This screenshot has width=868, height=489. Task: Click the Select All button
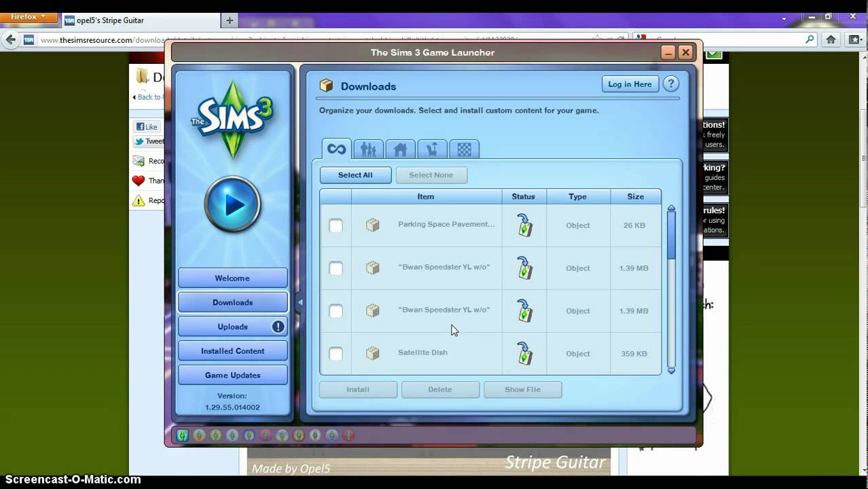355,175
